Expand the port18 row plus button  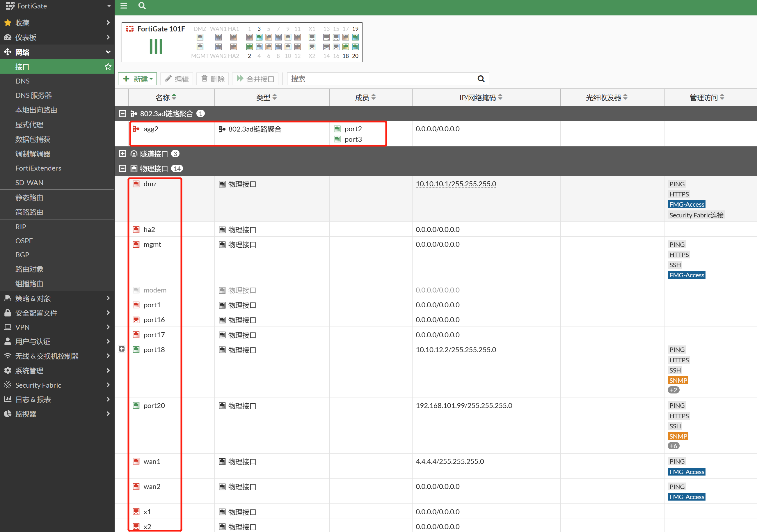coord(122,349)
